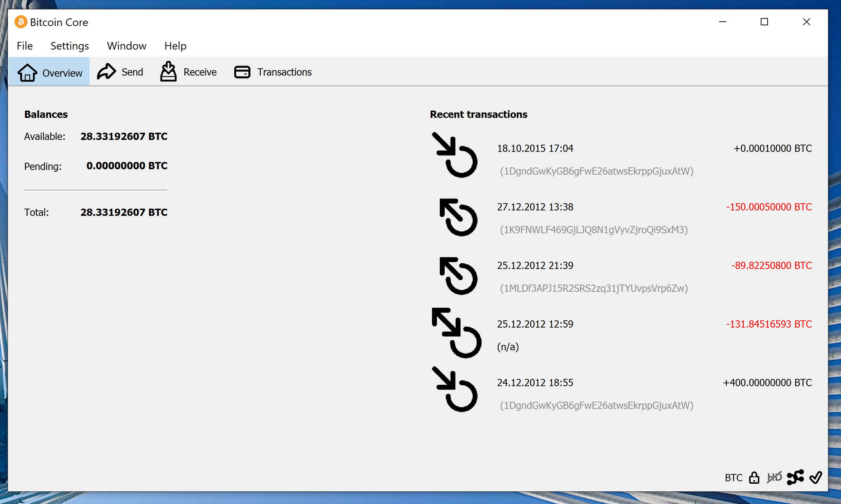
Task: Open the Help menu
Action: click(x=175, y=46)
